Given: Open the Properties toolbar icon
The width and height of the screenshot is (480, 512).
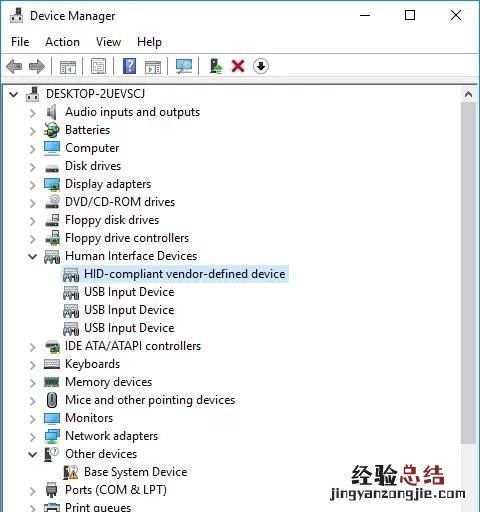Looking at the screenshot, I should click(x=98, y=66).
